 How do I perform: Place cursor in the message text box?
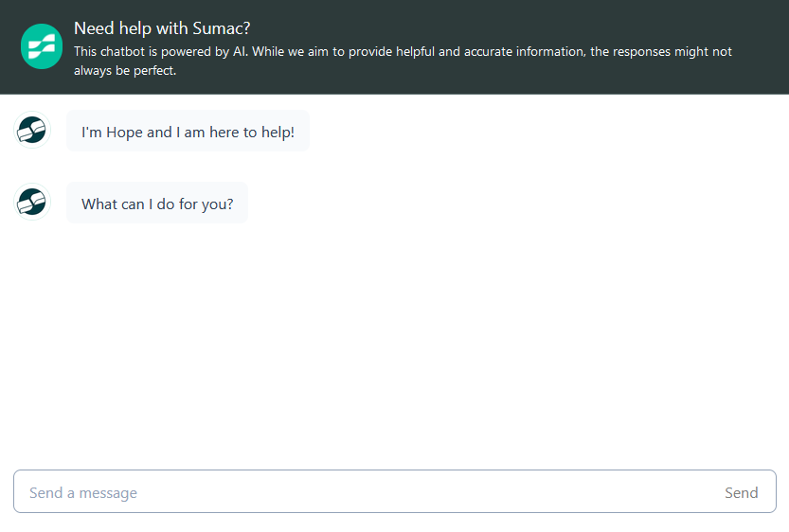369,492
